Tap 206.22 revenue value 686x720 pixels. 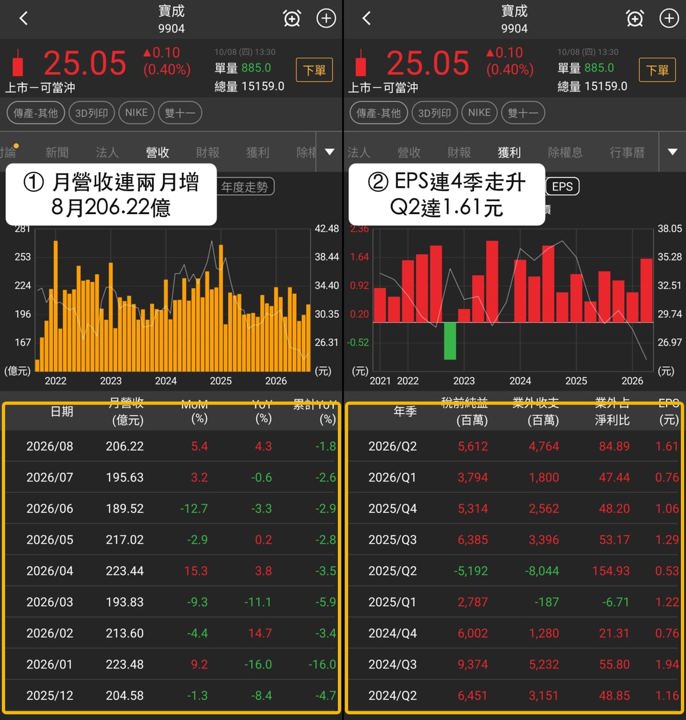pyautogui.click(x=125, y=446)
